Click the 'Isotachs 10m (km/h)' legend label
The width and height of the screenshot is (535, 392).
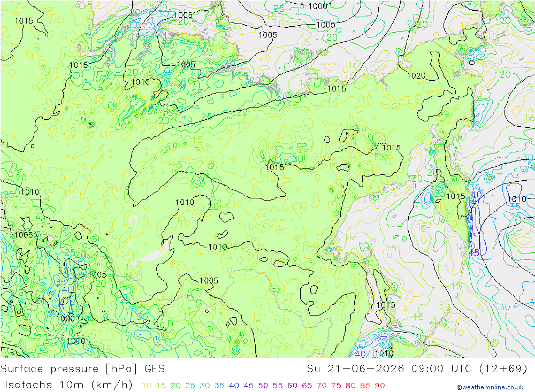(68, 385)
